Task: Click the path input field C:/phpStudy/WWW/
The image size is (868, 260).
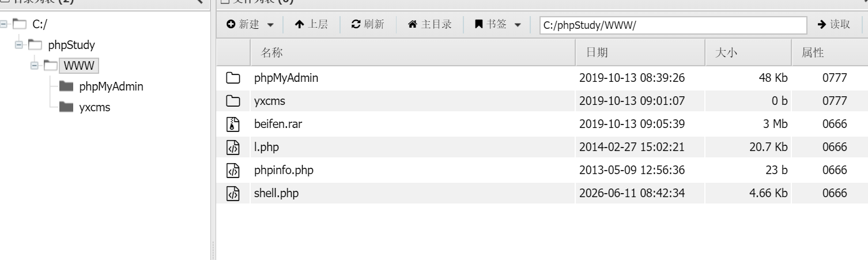Action: pyautogui.click(x=673, y=25)
